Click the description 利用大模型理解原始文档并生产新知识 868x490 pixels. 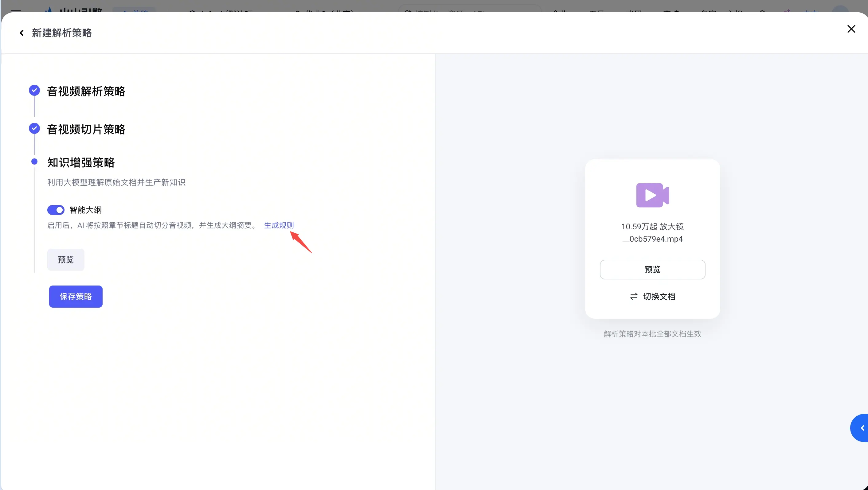click(x=116, y=182)
